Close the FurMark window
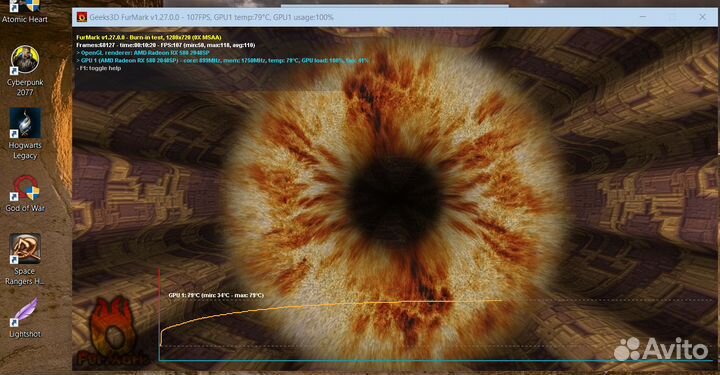The width and height of the screenshot is (720, 375). 702,17
